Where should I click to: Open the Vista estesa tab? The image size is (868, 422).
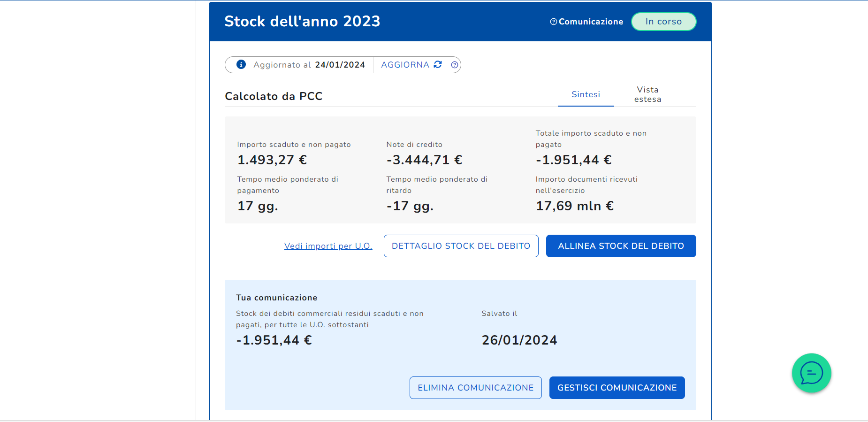(647, 94)
